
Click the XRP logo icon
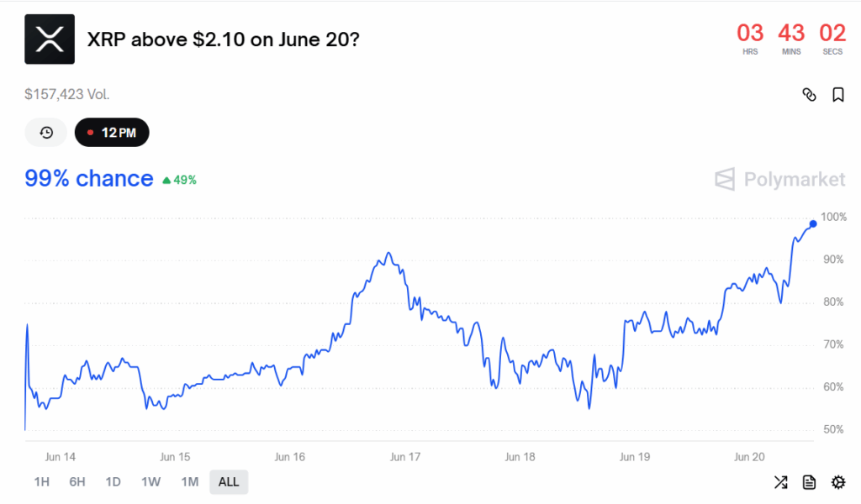point(49,39)
